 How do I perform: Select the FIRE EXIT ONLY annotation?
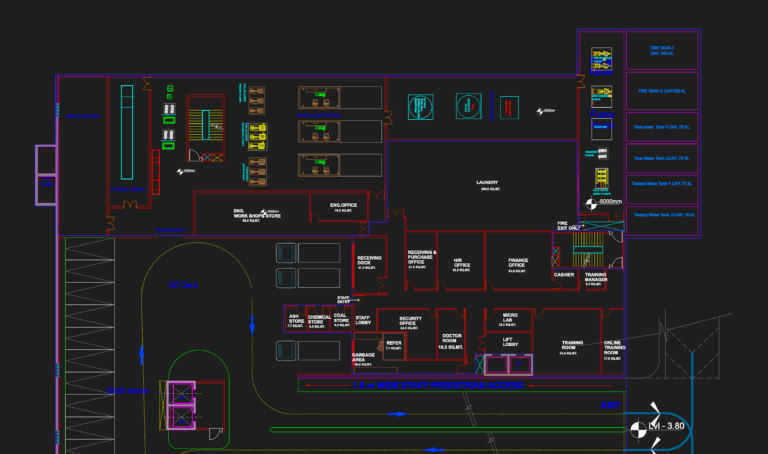pos(567,225)
